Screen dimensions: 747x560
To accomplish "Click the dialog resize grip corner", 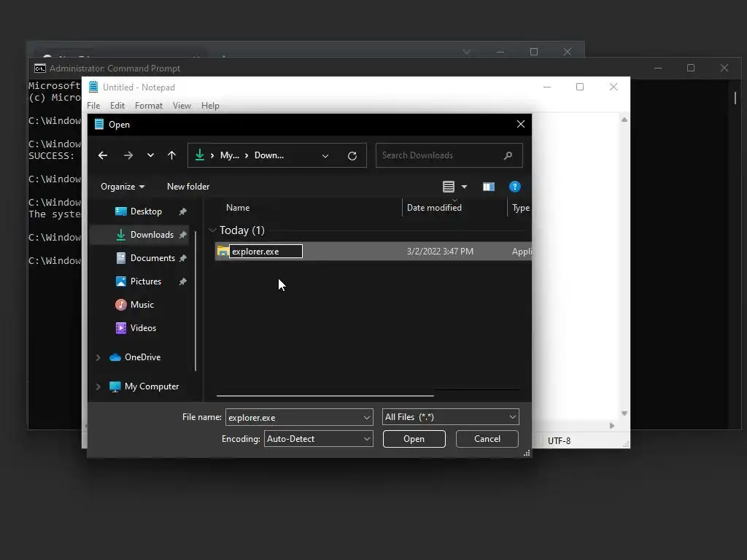I will pyautogui.click(x=527, y=454).
